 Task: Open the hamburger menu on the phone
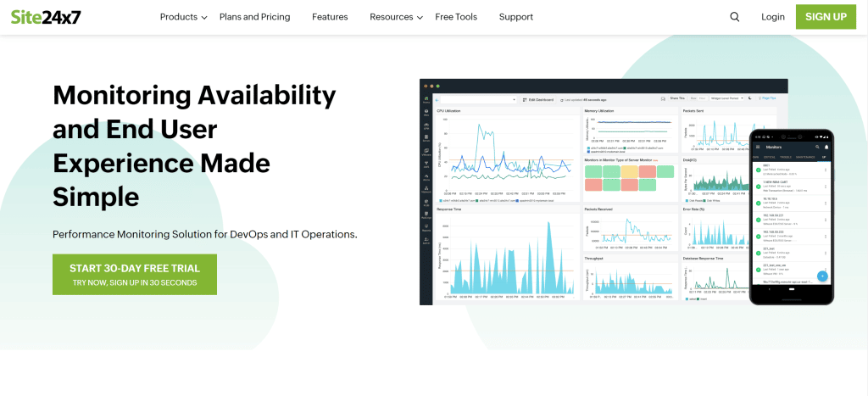coord(758,147)
